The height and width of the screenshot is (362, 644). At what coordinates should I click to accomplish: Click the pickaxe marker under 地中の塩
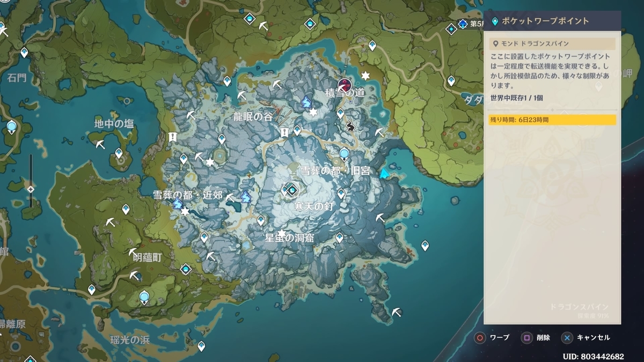pyautogui.click(x=100, y=144)
